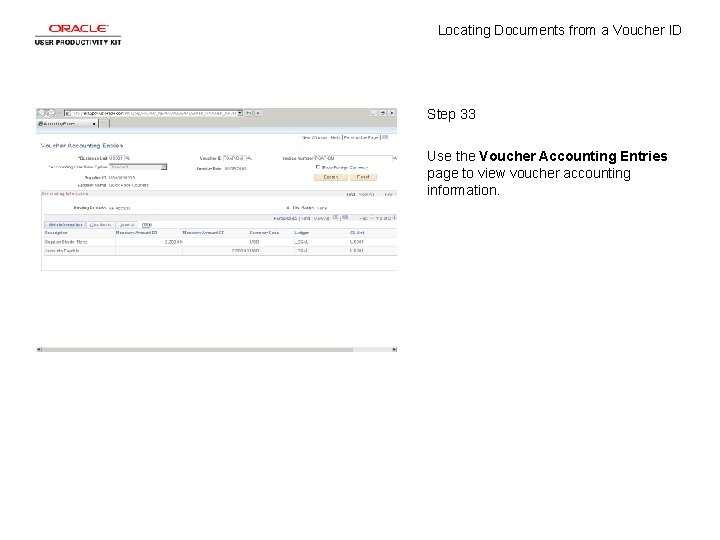Toggle the Show Foreign Currency checkbox

pos(318,167)
